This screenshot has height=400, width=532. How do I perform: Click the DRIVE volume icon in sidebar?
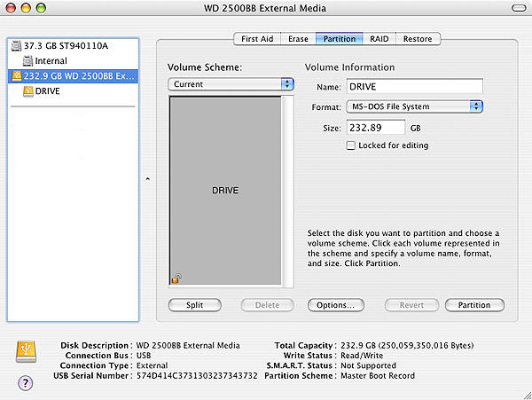tap(27, 91)
